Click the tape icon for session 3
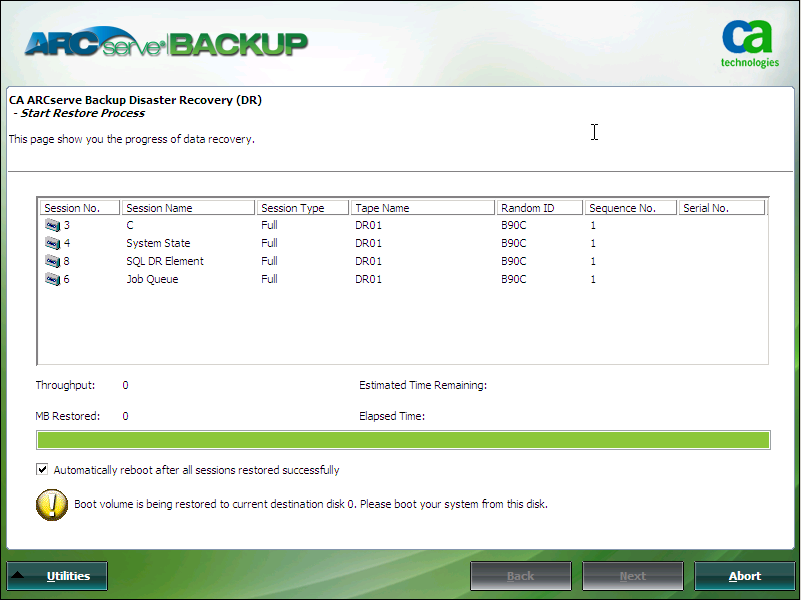Screen dimensions: 801x600 52,225
